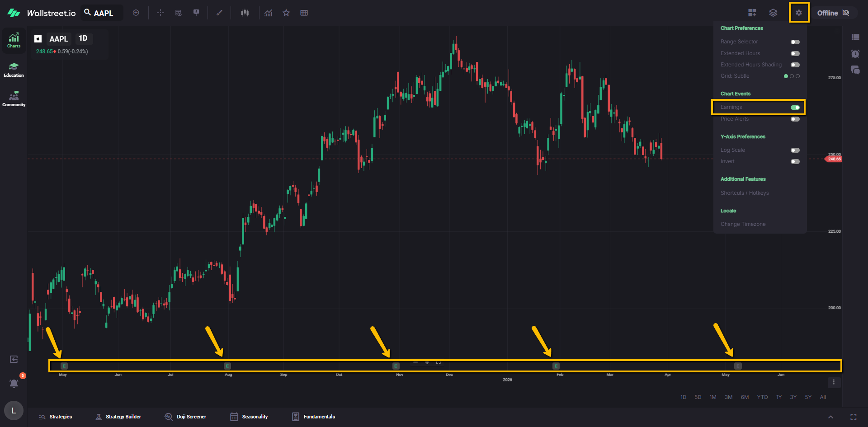The image size is (868, 427).
Task: Click the brush drawing tool icon
Action: [219, 13]
